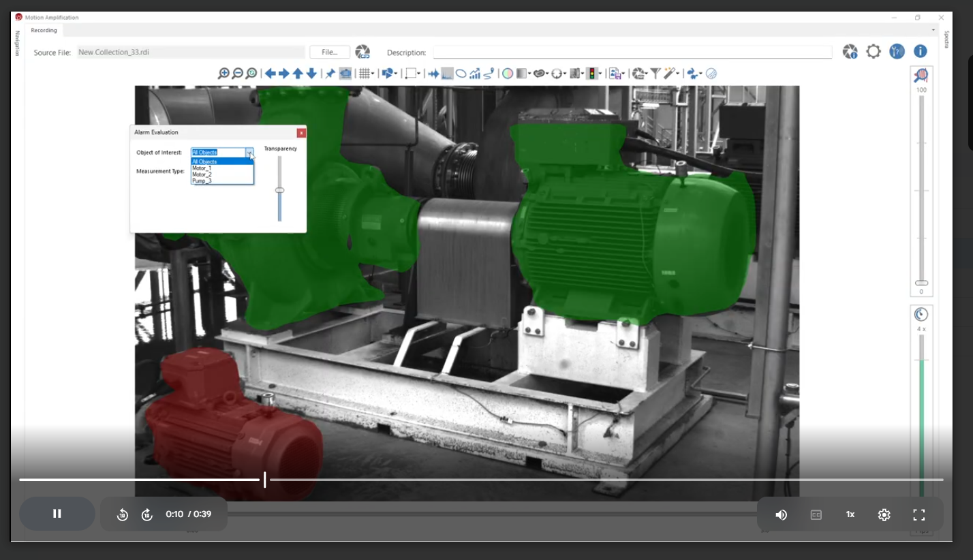Adjust the Transparency slider handle
The image size is (973, 560).
click(280, 189)
